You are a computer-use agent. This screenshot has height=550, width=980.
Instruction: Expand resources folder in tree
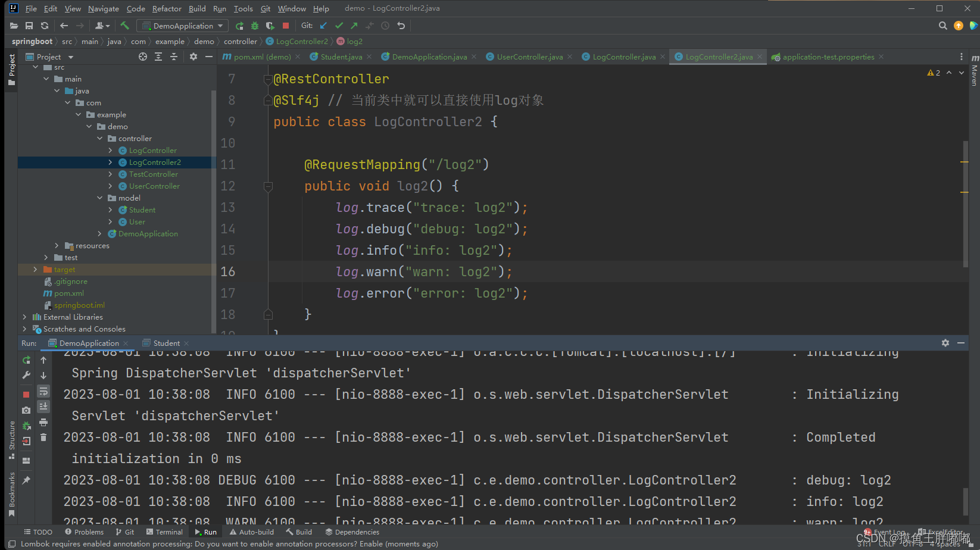click(57, 246)
